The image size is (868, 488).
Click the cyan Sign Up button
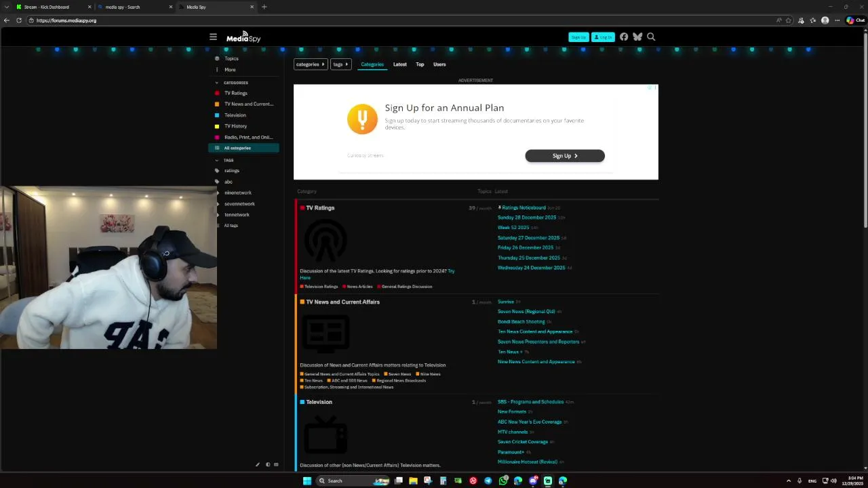click(x=578, y=37)
